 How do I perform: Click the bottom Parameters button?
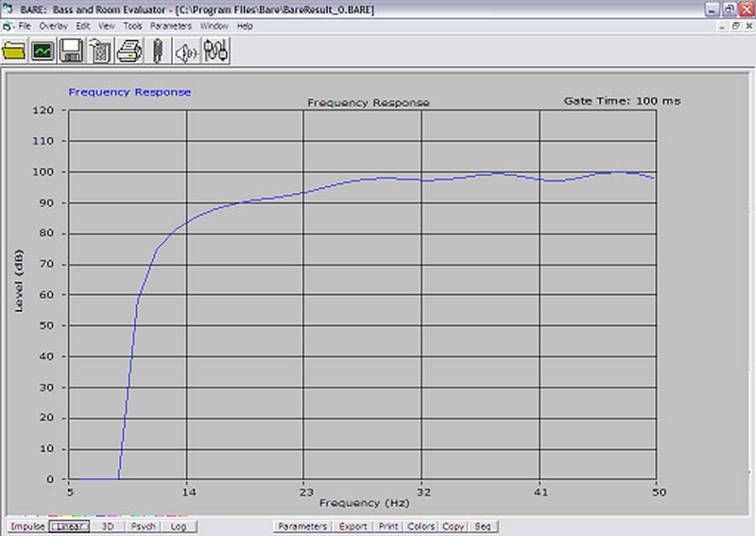302,527
